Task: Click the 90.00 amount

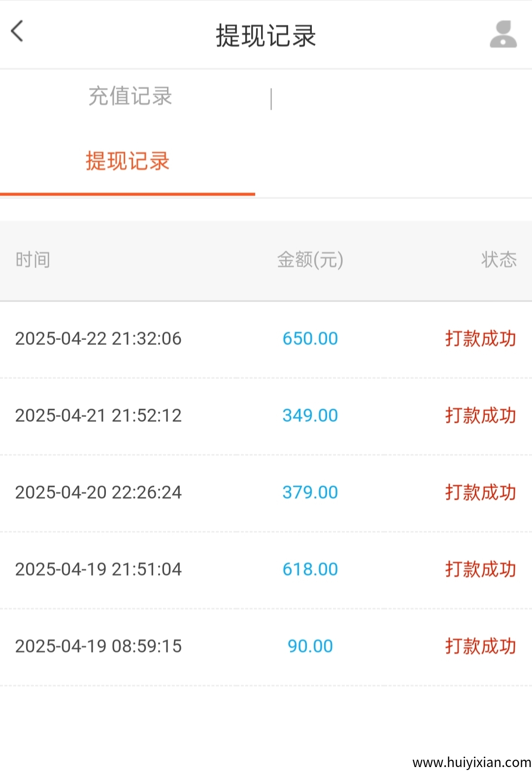Action: click(x=310, y=646)
